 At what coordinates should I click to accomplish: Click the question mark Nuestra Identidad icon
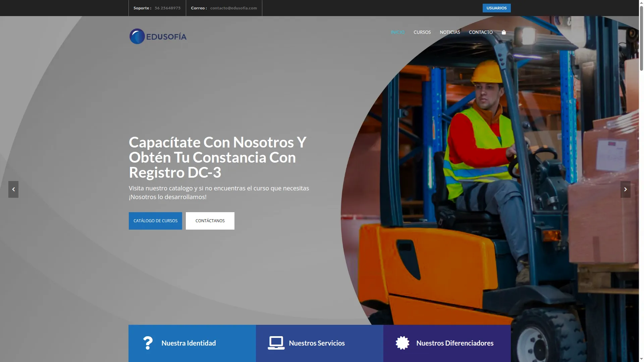click(148, 343)
